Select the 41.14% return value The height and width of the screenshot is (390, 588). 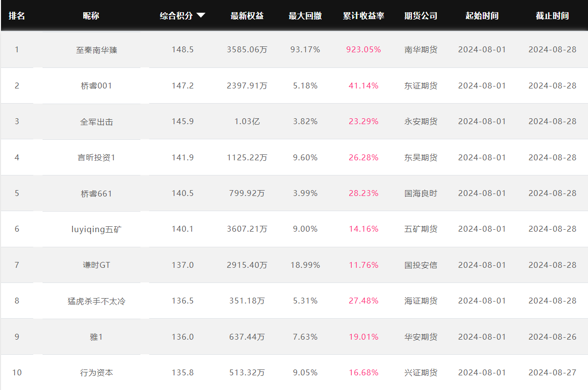pyautogui.click(x=363, y=86)
